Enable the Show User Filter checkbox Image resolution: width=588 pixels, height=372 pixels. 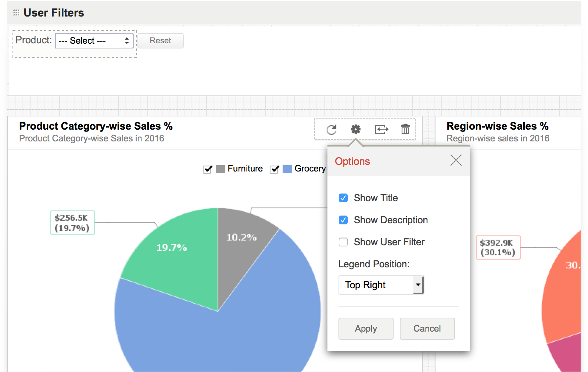(343, 242)
